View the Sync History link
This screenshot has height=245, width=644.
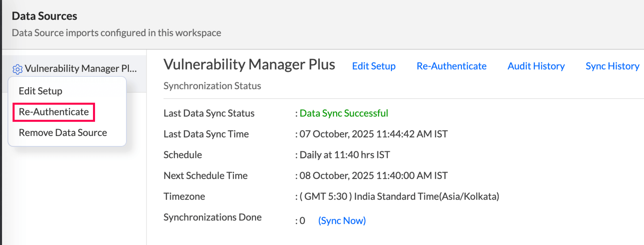(x=612, y=66)
